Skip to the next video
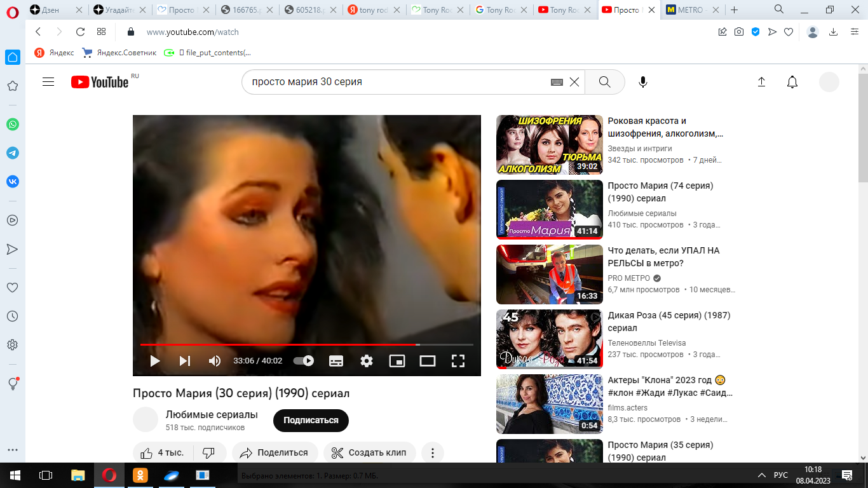868x488 pixels. tap(185, 361)
